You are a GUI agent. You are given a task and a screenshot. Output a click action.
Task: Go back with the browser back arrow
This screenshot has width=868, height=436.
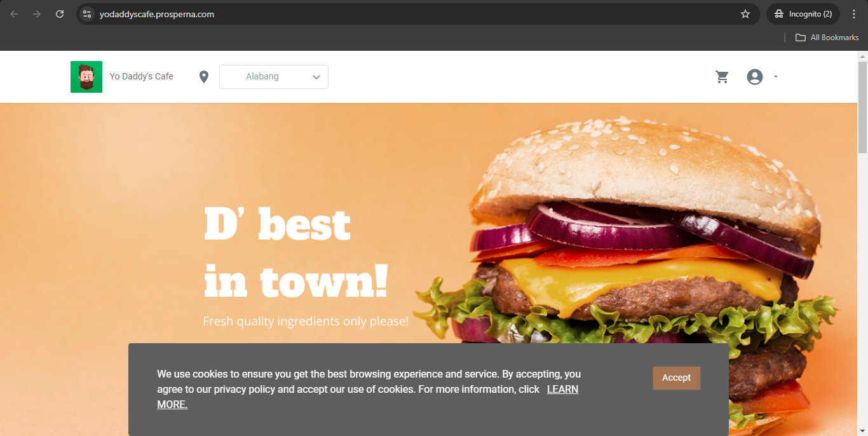(x=14, y=14)
